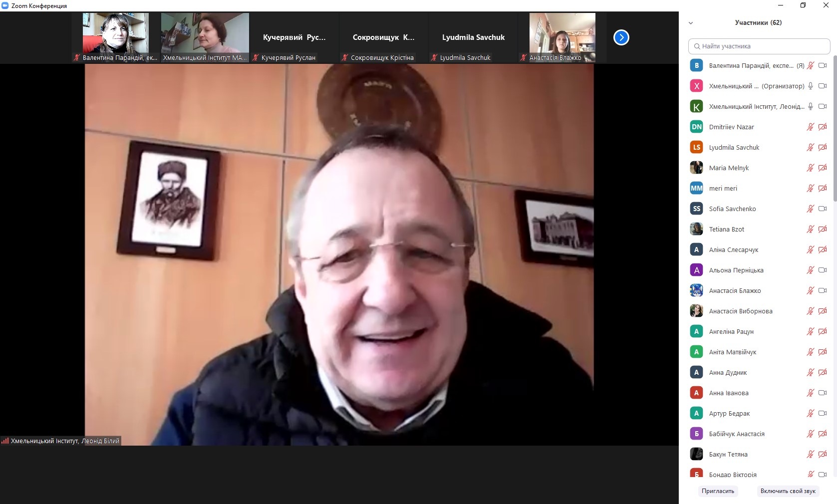
Task: Click the camera icon for Lyudmila Savchuk row
Action: tap(823, 147)
